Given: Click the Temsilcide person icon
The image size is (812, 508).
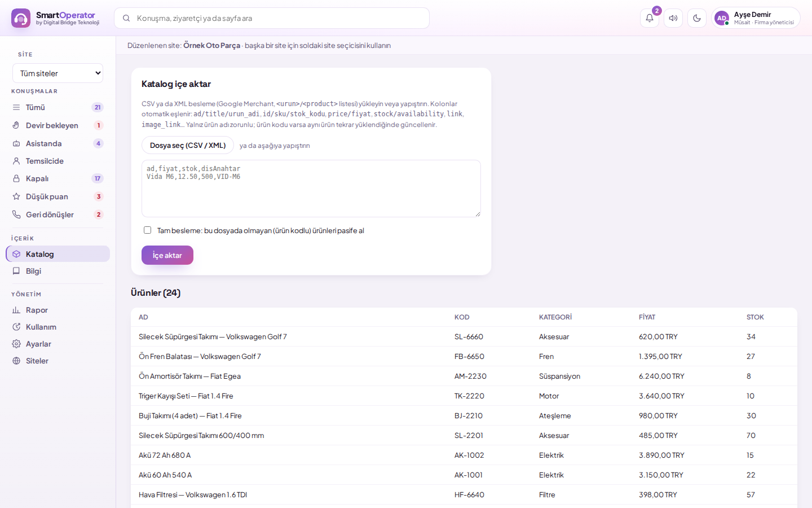Looking at the screenshot, I should point(16,161).
